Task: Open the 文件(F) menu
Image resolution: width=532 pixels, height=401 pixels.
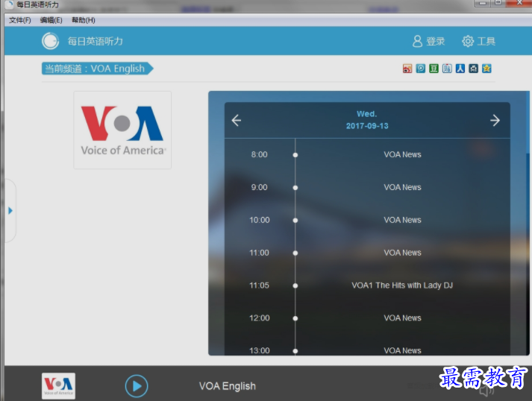Action: (x=19, y=20)
